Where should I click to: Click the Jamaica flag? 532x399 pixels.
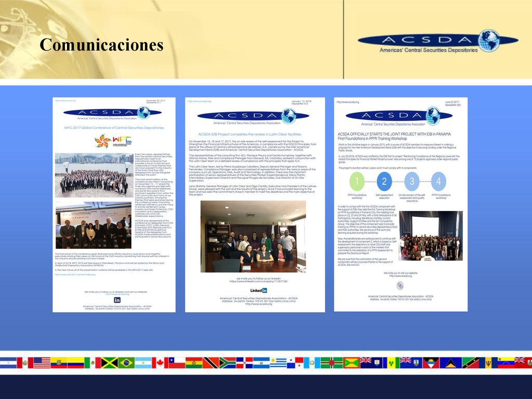109,363
